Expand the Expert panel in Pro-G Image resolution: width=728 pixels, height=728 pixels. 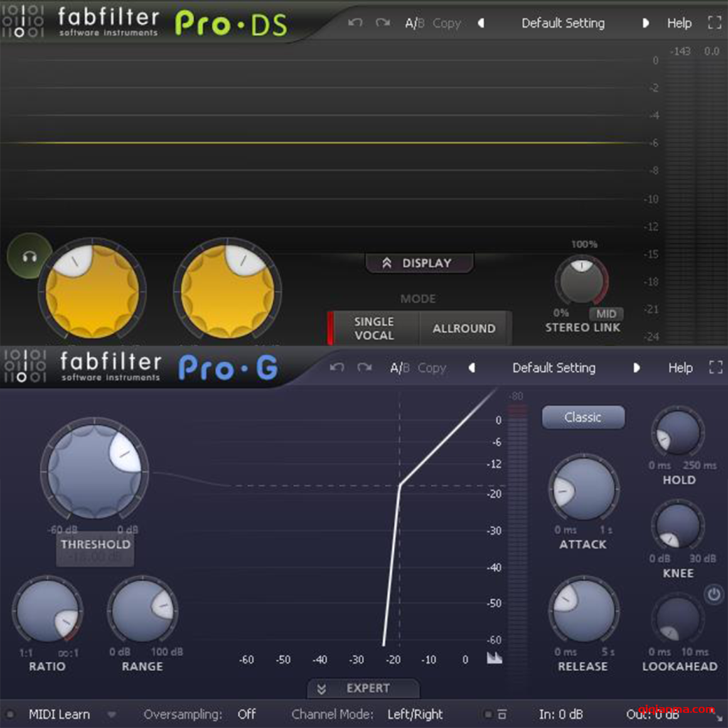pos(363,688)
